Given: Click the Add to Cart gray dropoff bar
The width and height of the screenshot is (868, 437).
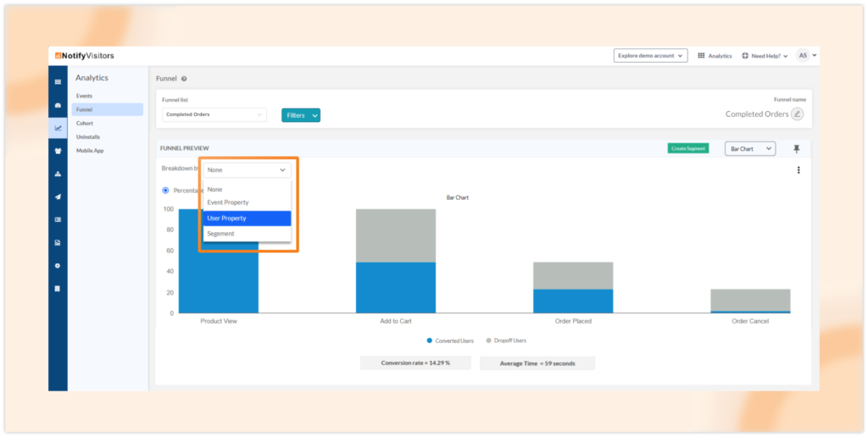Looking at the screenshot, I should point(396,235).
